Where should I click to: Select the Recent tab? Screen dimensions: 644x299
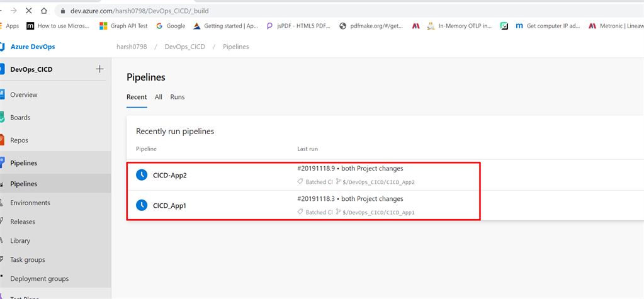137,97
